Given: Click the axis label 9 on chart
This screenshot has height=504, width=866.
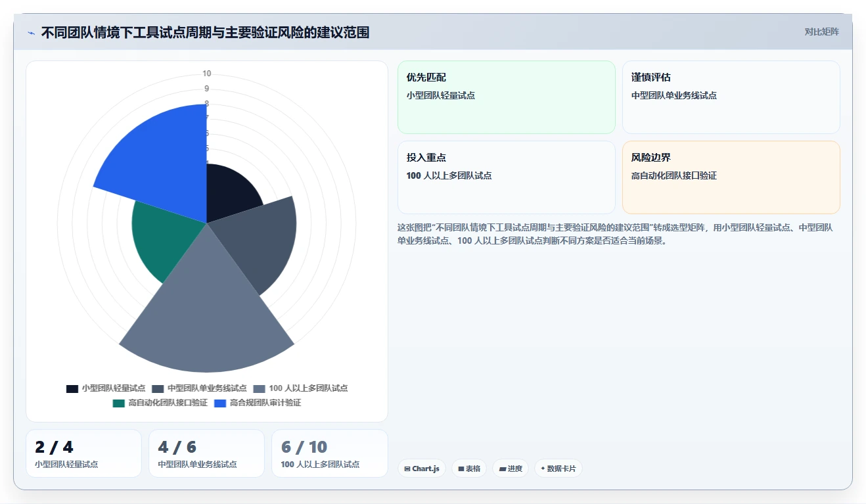Looking at the screenshot, I should [207, 89].
